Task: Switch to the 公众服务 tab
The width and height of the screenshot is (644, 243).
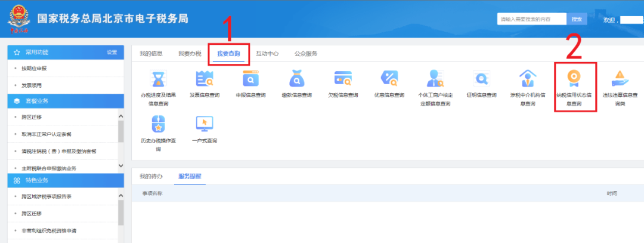Action: (x=306, y=54)
